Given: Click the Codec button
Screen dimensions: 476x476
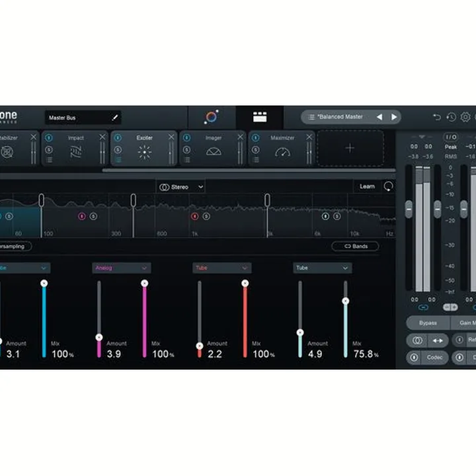Looking at the screenshot, I should pyautogui.click(x=435, y=357).
